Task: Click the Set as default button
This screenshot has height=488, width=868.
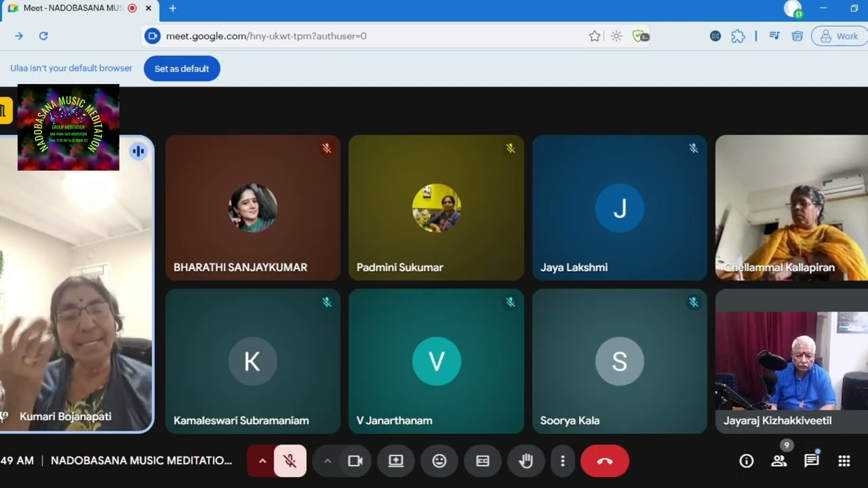Action: [x=182, y=68]
